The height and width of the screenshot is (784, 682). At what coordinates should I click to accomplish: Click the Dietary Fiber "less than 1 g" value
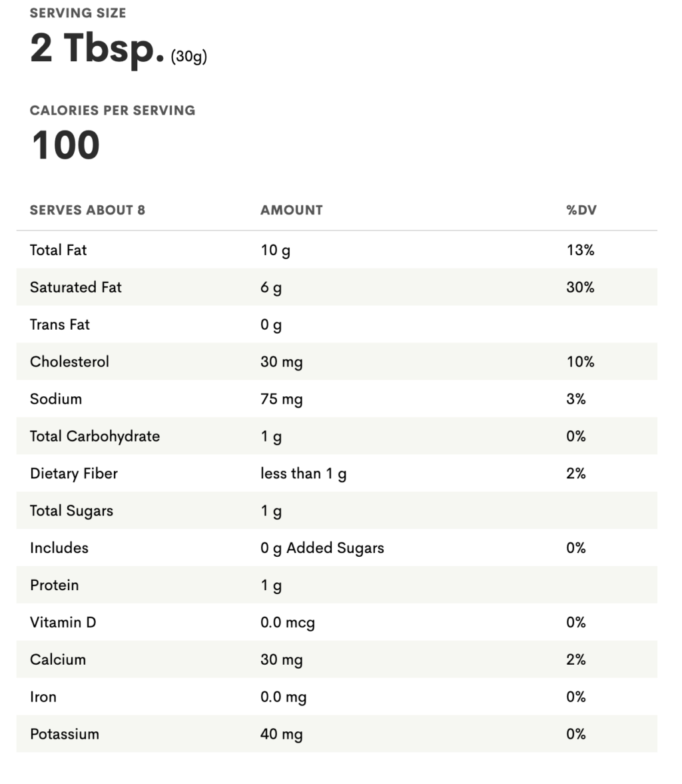coord(303,474)
